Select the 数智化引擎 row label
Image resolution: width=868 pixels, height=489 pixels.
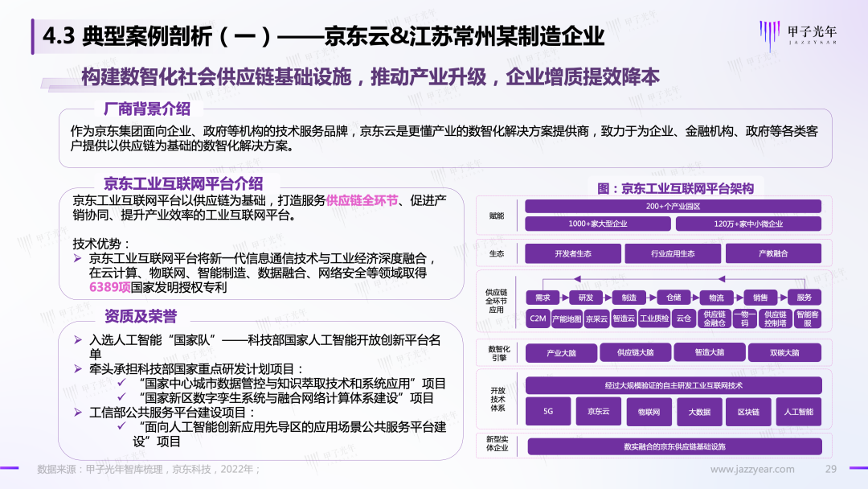point(499,353)
